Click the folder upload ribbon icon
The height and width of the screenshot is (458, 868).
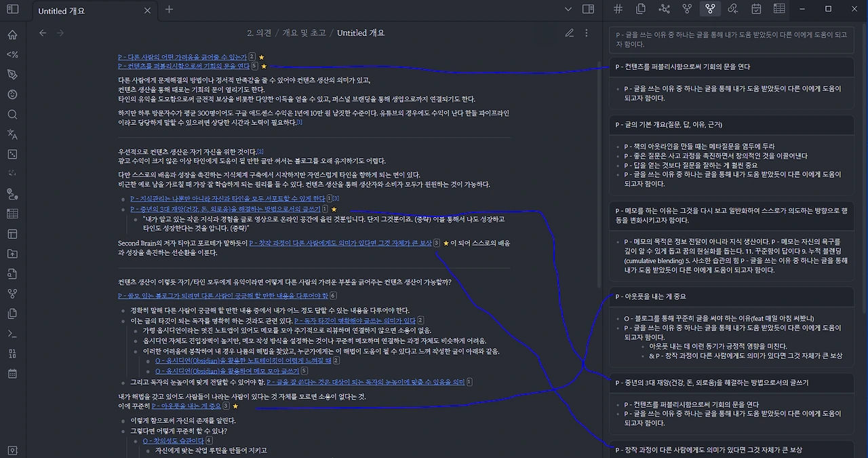point(12,254)
